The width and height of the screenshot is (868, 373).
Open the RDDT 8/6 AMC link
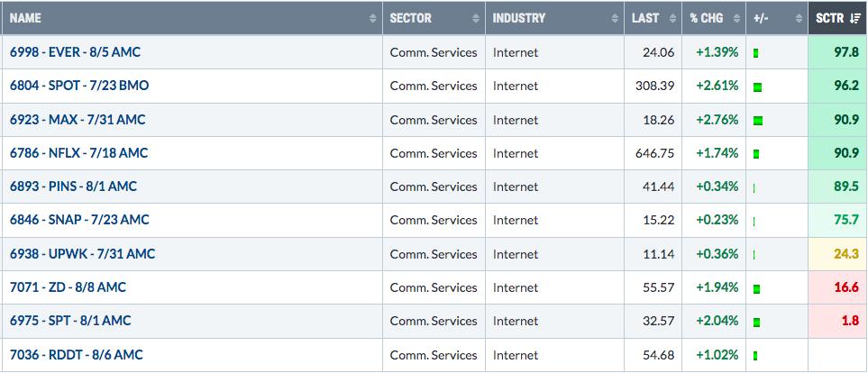pos(77,355)
